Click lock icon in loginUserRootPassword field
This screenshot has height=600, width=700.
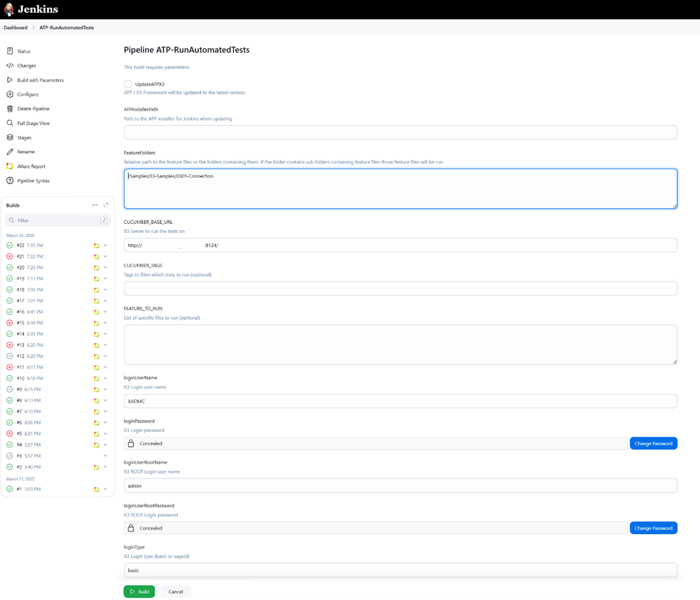pos(131,528)
